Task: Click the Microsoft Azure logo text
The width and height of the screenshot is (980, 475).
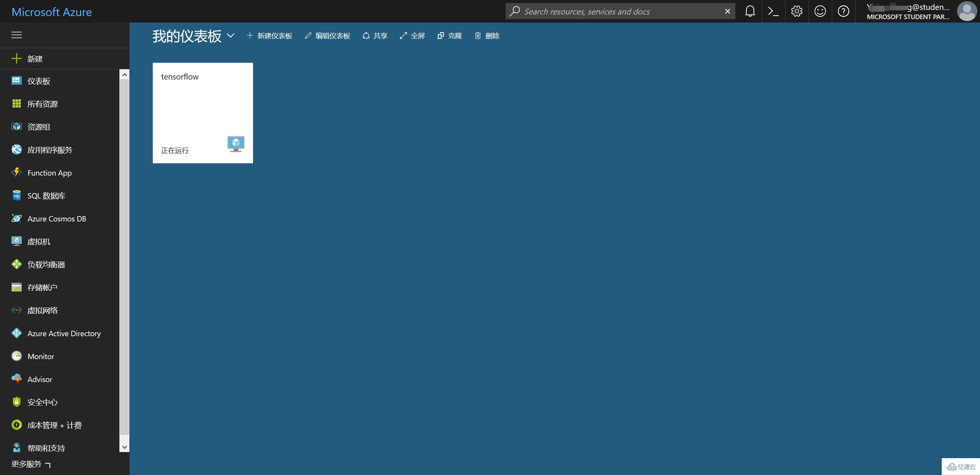Action: click(52, 12)
